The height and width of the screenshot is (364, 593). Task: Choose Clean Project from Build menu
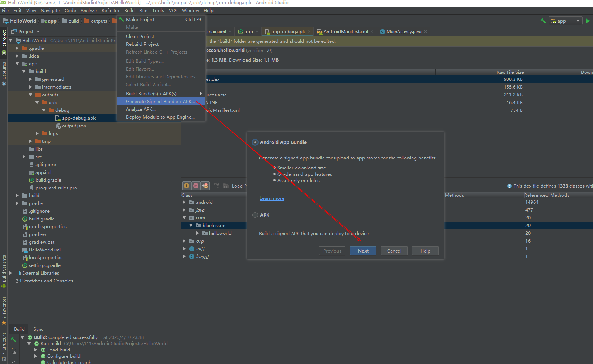coord(161,37)
